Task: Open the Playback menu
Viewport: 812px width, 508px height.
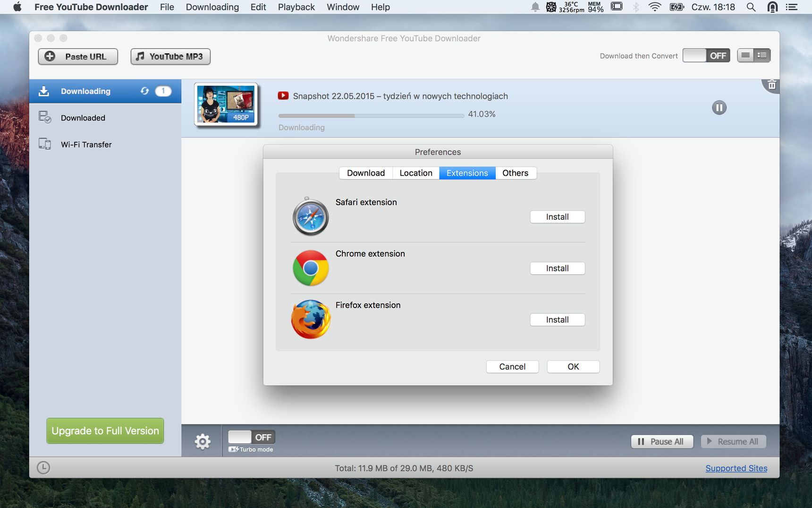Action: [x=296, y=7]
